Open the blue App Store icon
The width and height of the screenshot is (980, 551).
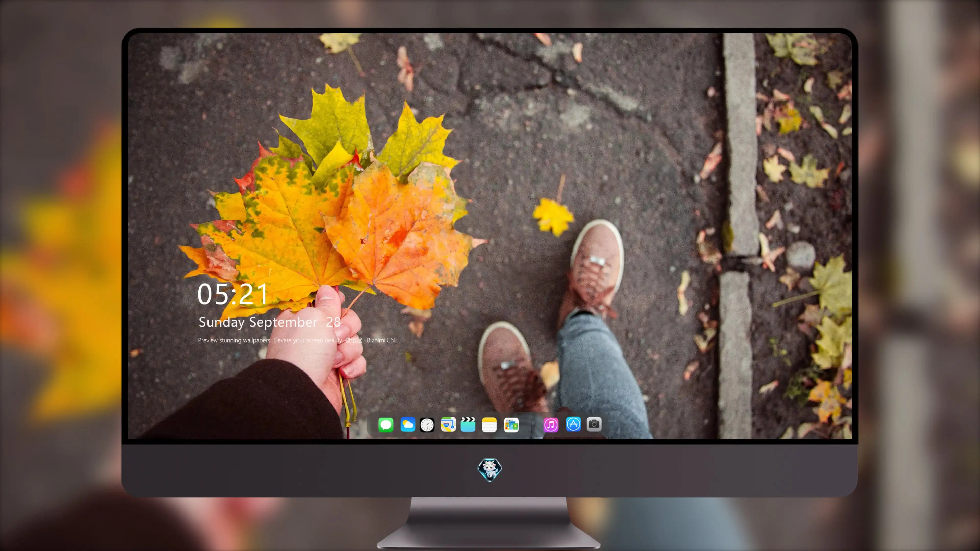click(573, 424)
